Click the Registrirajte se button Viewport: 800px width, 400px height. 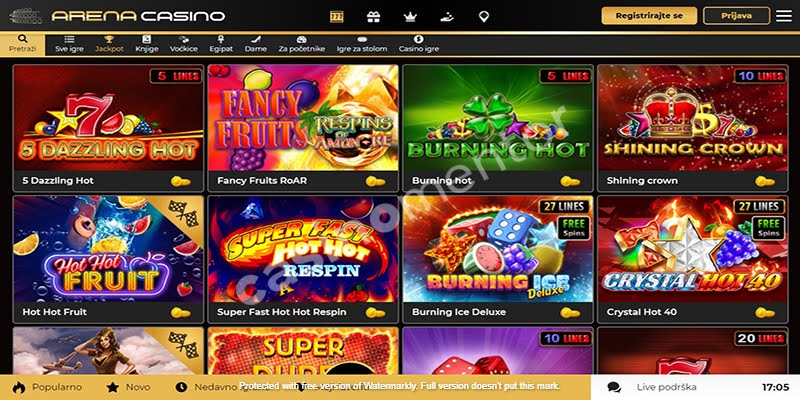(x=649, y=16)
